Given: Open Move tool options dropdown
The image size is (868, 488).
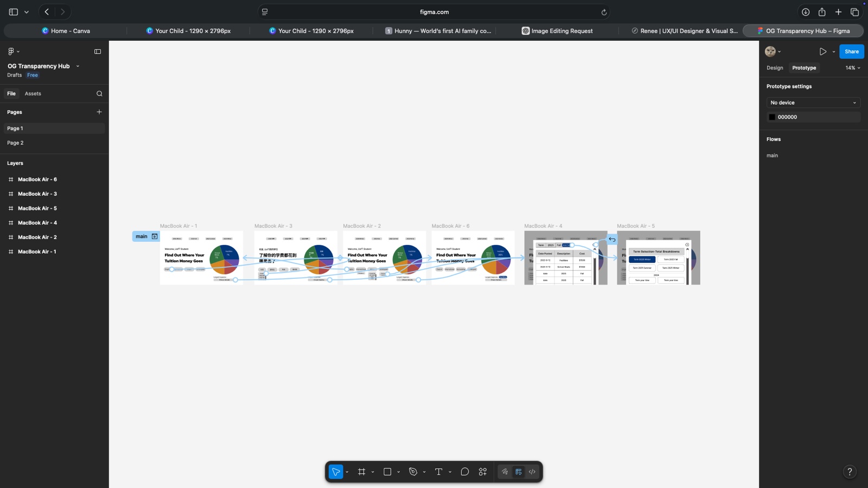Looking at the screenshot, I should click(347, 472).
